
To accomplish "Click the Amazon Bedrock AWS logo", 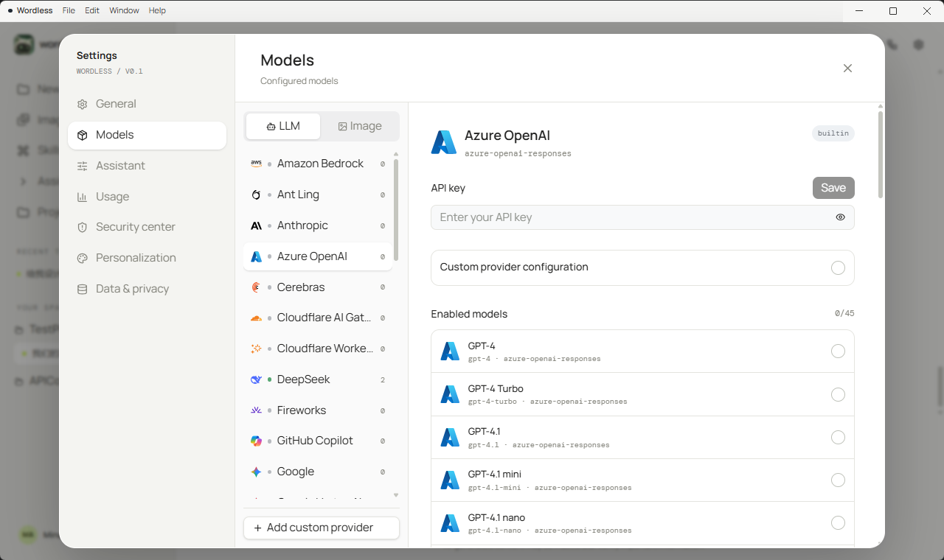I will click(256, 164).
